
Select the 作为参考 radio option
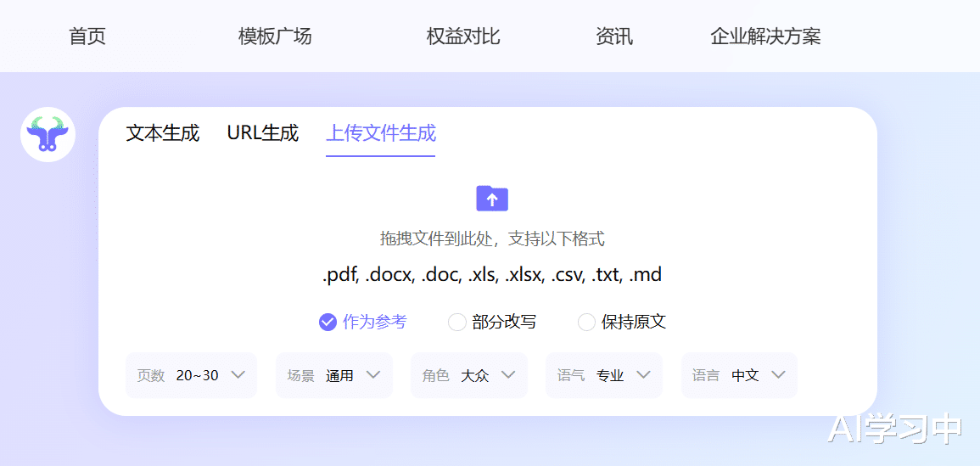(363, 323)
